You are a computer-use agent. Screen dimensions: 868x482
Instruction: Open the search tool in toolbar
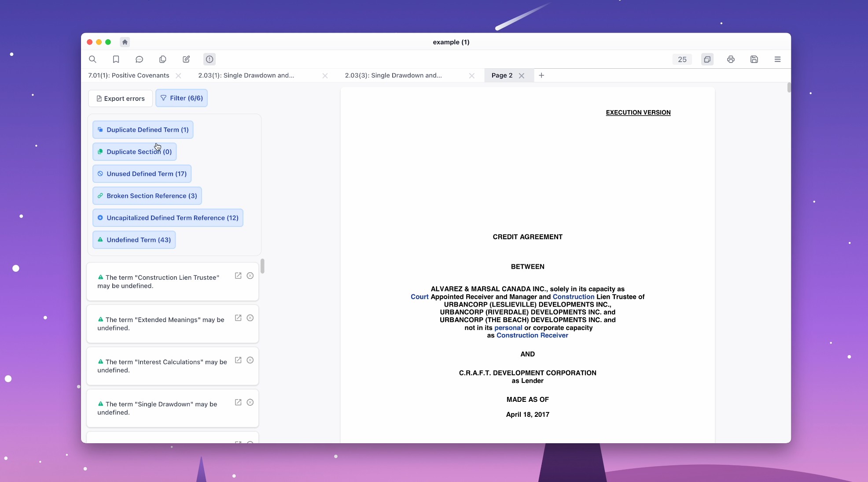pyautogui.click(x=92, y=59)
